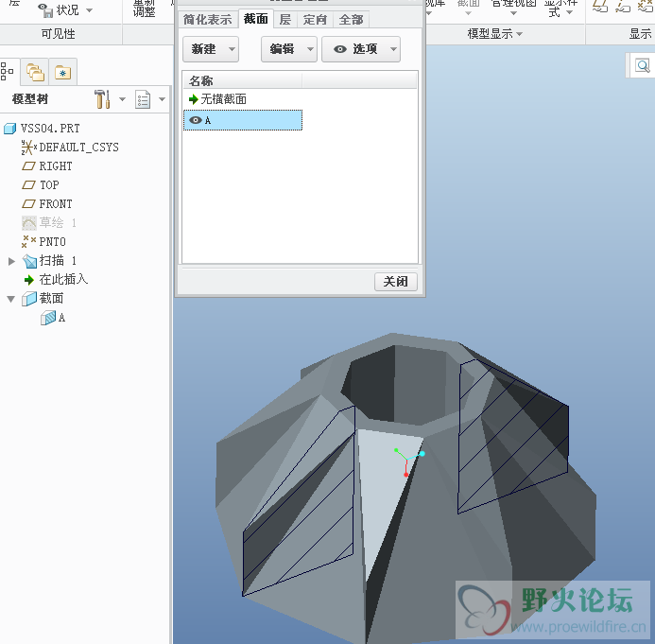Switch to 截面 tab
This screenshot has height=644, width=655.
255,19
